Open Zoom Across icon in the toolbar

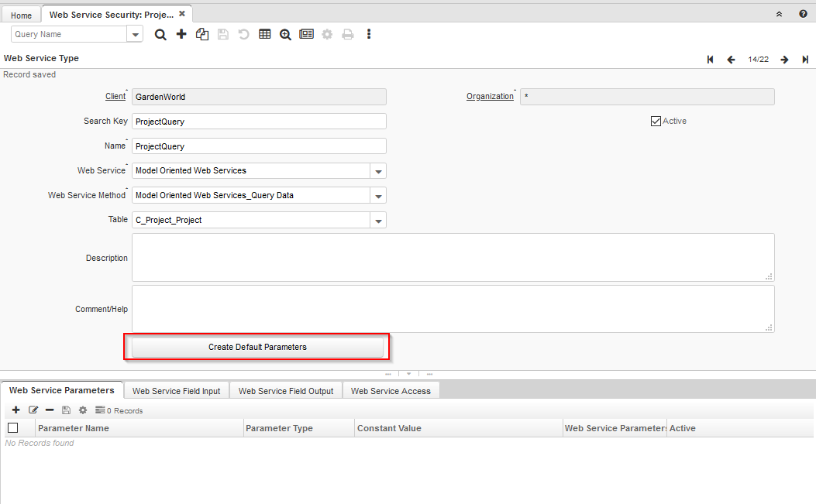(285, 34)
